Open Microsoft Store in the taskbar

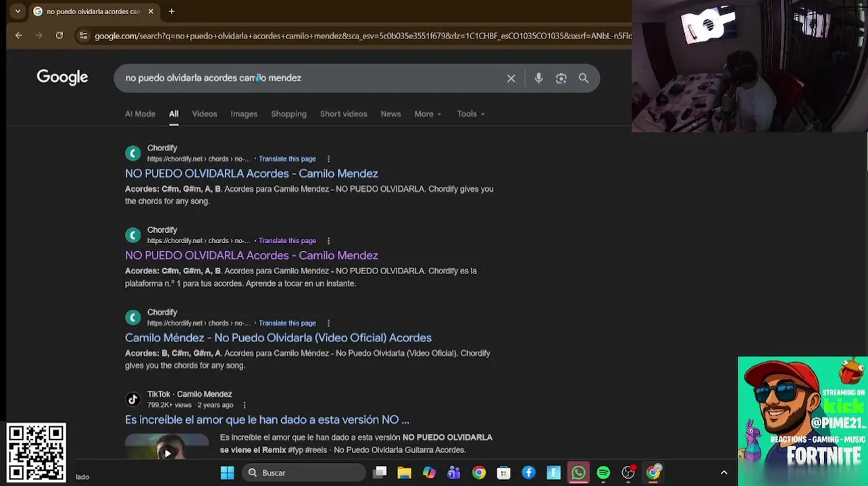(504, 473)
